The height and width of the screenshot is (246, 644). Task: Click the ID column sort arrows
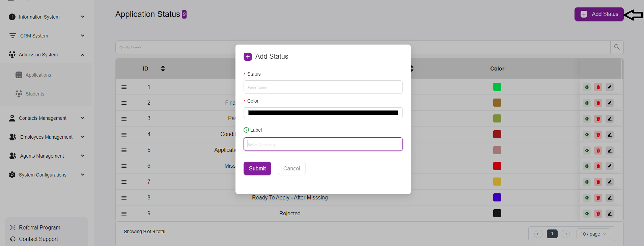tap(163, 69)
